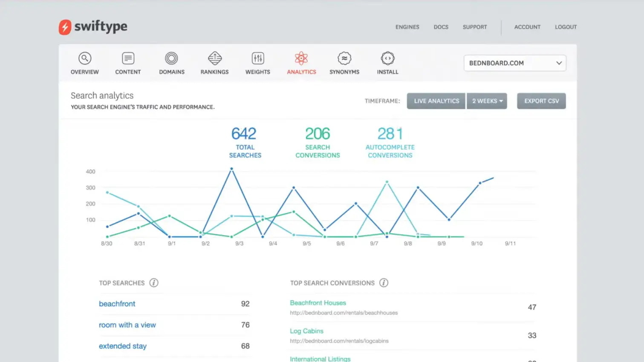Click the 281 Autocomplete Conversions stat
The image size is (644, 362).
(390, 143)
